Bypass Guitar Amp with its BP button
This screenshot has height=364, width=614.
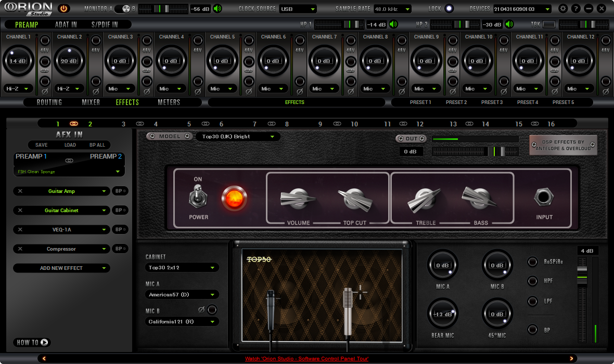[x=120, y=191]
